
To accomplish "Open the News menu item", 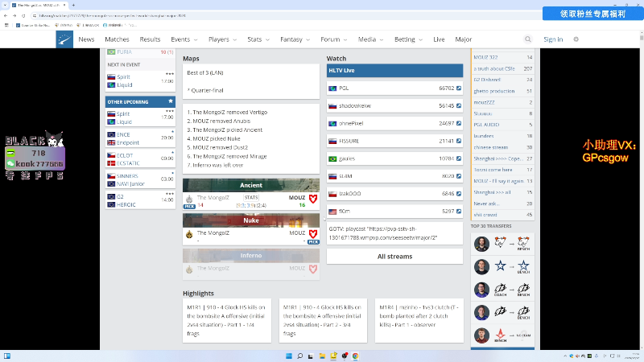I will pos(86,39).
